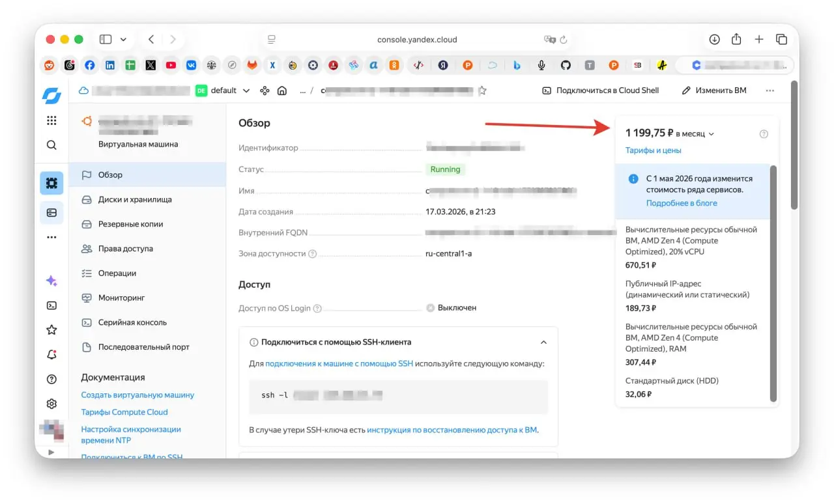Open Мониторинг section
The image size is (834, 504).
coord(147,298)
